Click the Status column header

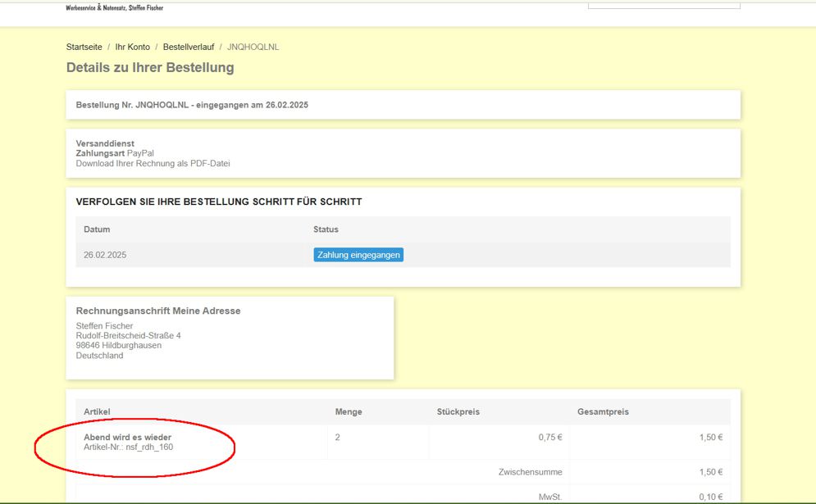point(326,229)
